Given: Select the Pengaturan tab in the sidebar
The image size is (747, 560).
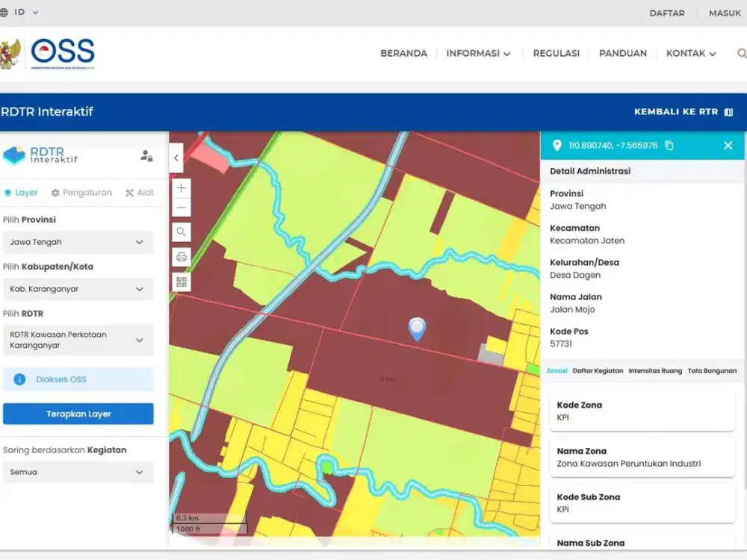Looking at the screenshot, I should point(81,192).
